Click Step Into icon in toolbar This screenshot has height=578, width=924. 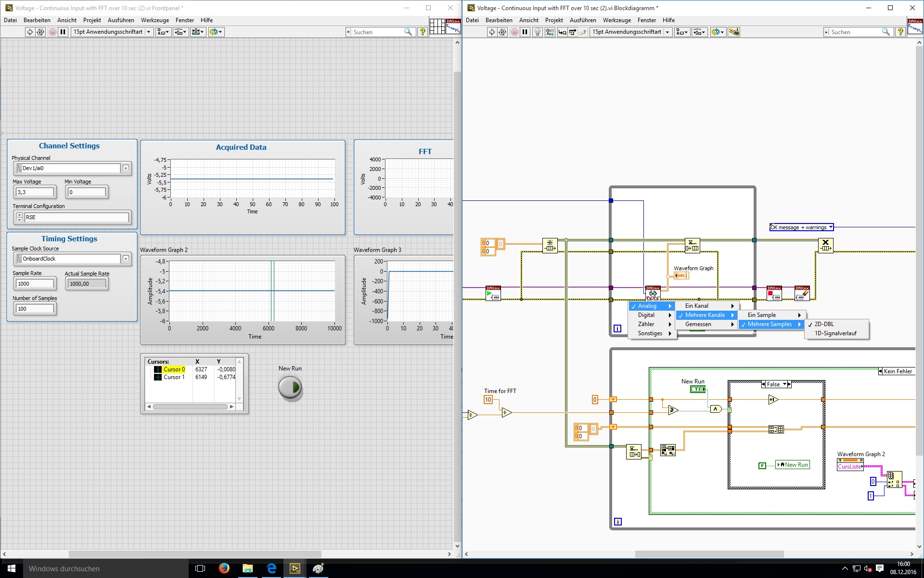[562, 32]
